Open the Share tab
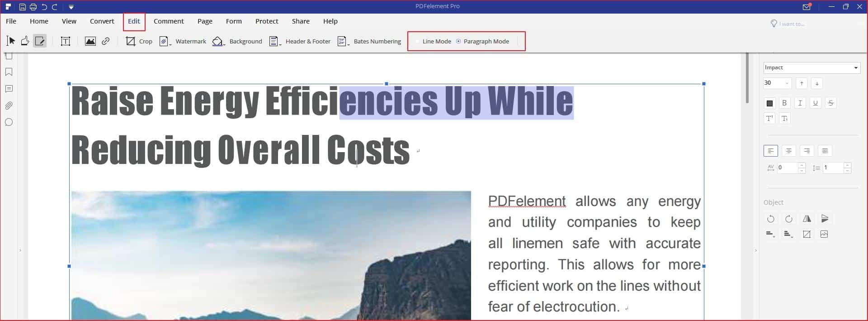The width and height of the screenshot is (868, 321). [x=301, y=21]
